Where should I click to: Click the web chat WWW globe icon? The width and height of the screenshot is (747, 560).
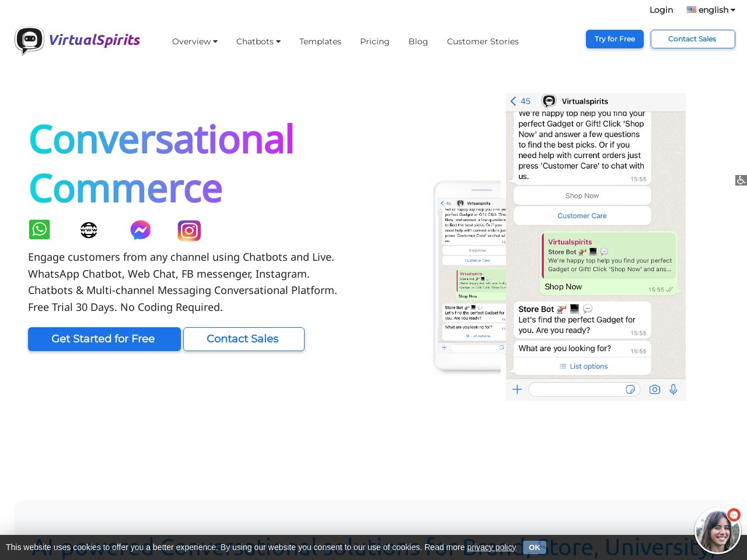[89, 230]
